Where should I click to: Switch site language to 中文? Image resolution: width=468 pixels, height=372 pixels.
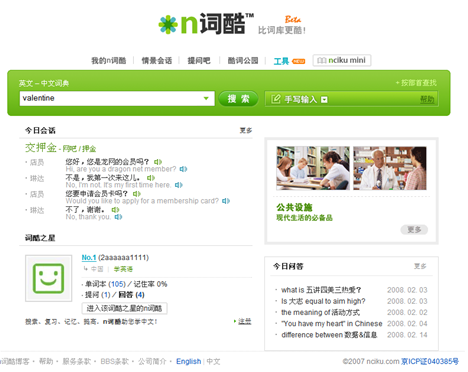tap(213, 361)
